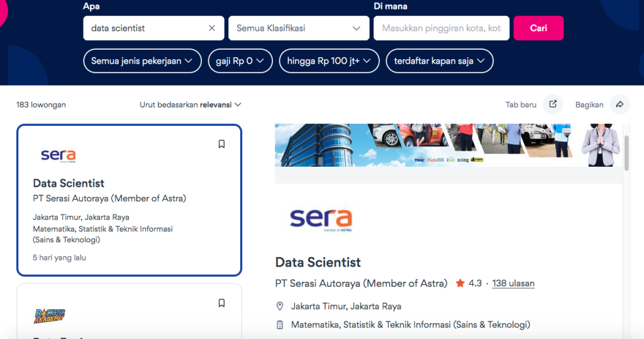Image resolution: width=644 pixels, height=339 pixels.
Task: Change Urut bedasarkan relevansi sort order
Action: (x=190, y=105)
